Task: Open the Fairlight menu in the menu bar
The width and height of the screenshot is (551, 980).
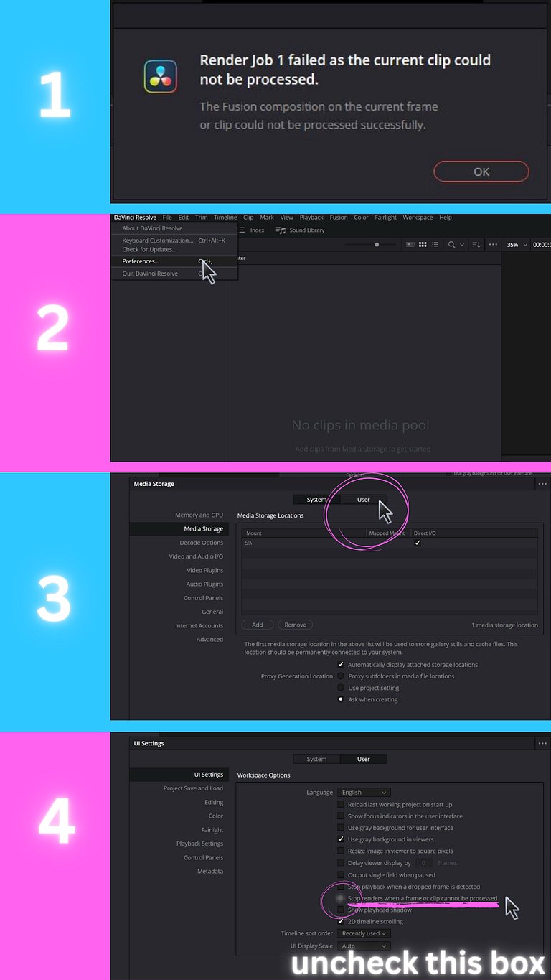Action: 386,218
